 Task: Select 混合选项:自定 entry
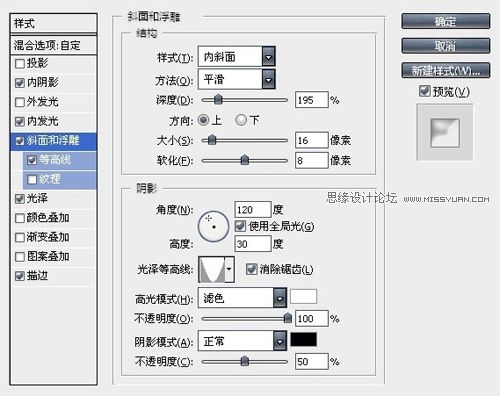coord(54,45)
